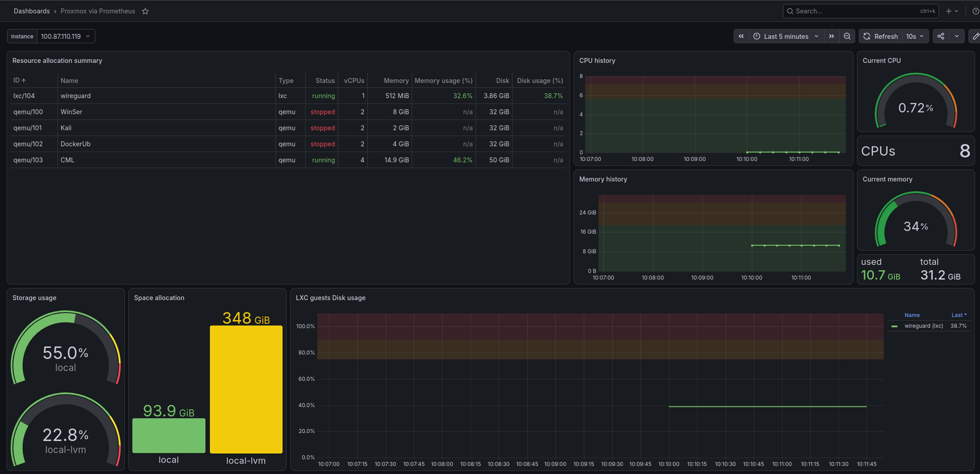
Task: Click the legend Name column header
Action: [x=912, y=315]
